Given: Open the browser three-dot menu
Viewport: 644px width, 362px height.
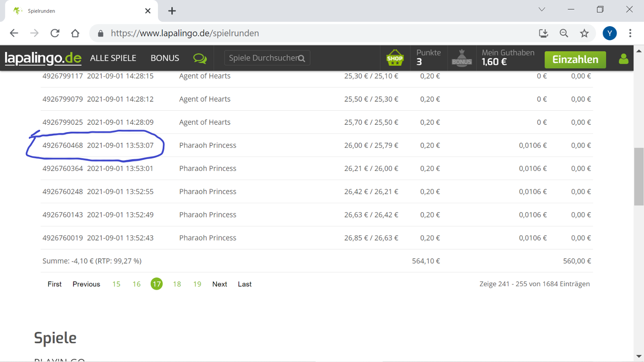Looking at the screenshot, I should point(630,33).
